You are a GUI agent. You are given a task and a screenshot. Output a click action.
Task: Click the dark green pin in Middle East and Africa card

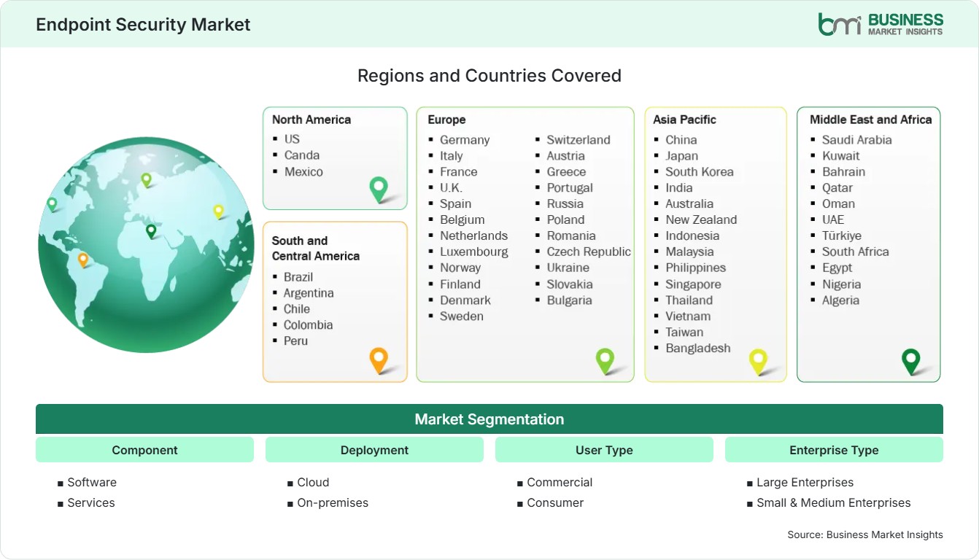click(911, 361)
